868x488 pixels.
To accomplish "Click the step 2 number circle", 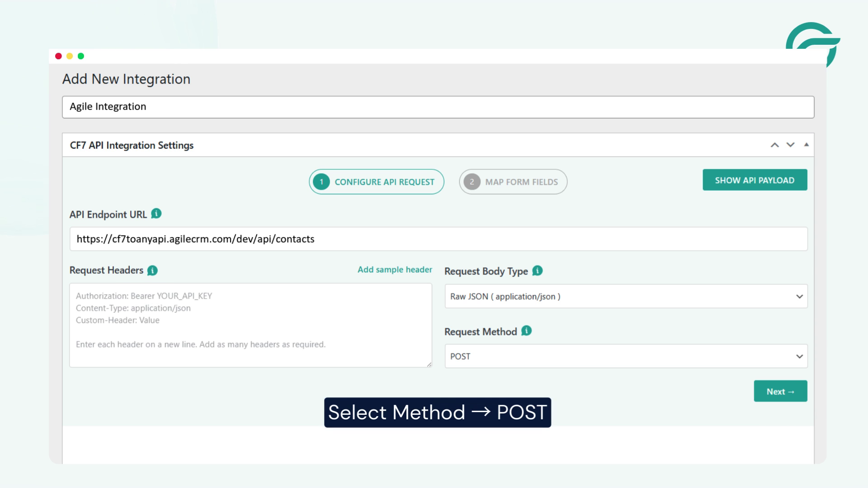I will (472, 182).
